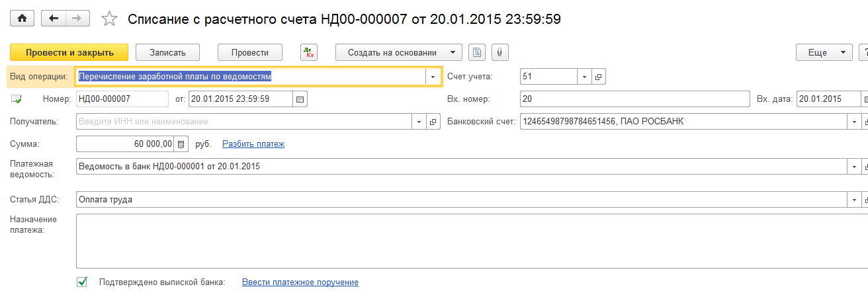Add document to favorites with star icon

[x=109, y=19]
